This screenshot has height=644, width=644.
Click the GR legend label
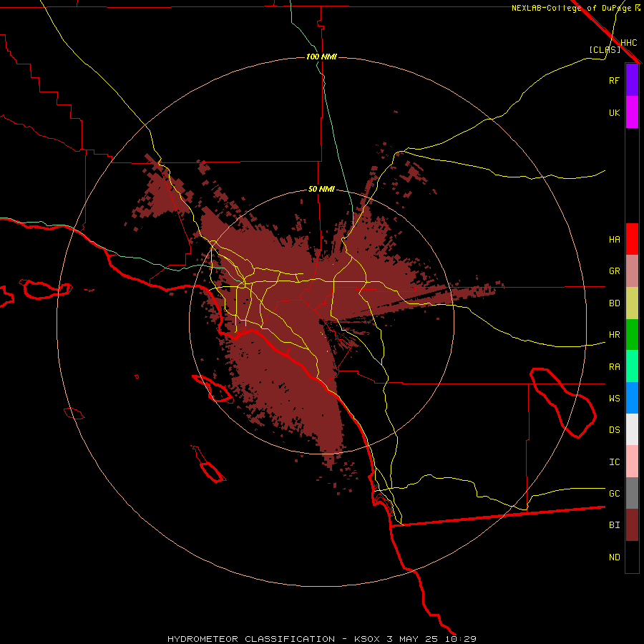(x=614, y=271)
